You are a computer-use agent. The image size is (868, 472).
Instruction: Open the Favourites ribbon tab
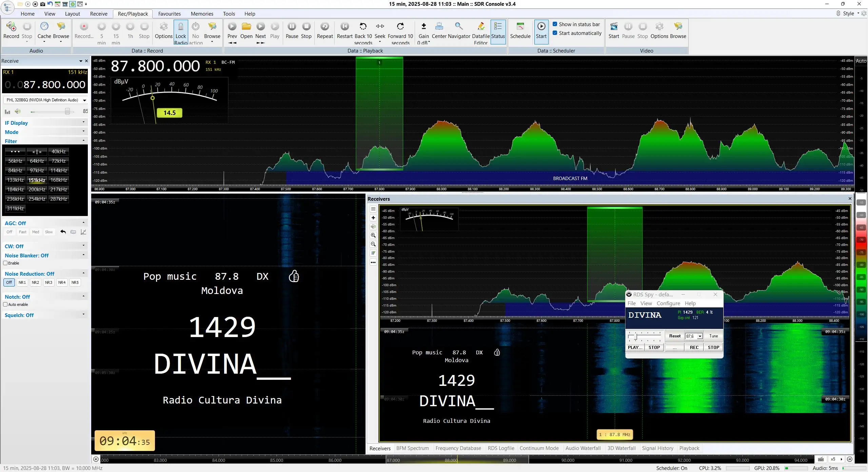(x=169, y=14)
